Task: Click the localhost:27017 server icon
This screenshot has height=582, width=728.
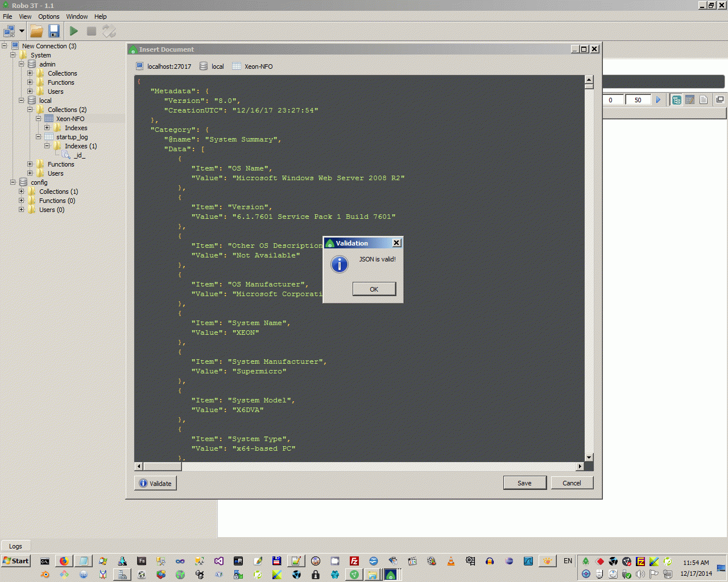Action: pos(140,66)
